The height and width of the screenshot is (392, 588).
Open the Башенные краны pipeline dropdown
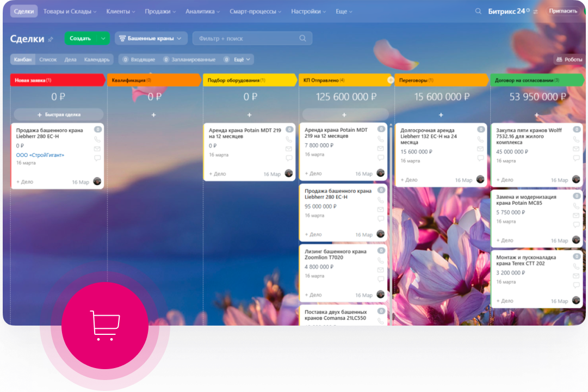(x=151, y=39)
